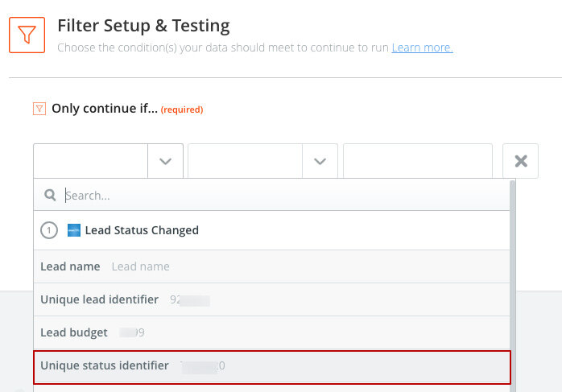Expand the first field chooser chevron

(165, 161)
